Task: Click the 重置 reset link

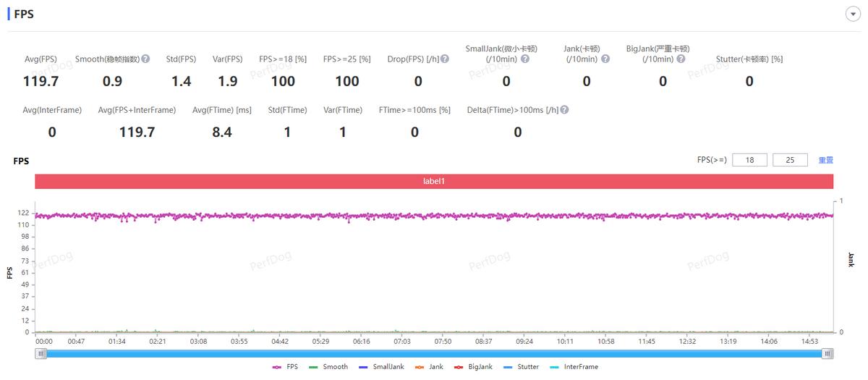Action: [825, 160]
